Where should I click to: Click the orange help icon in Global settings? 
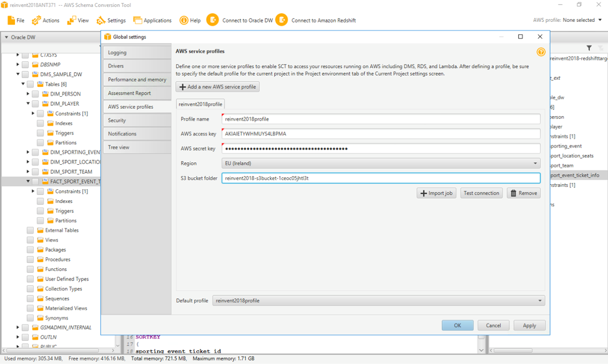point(541,52)
